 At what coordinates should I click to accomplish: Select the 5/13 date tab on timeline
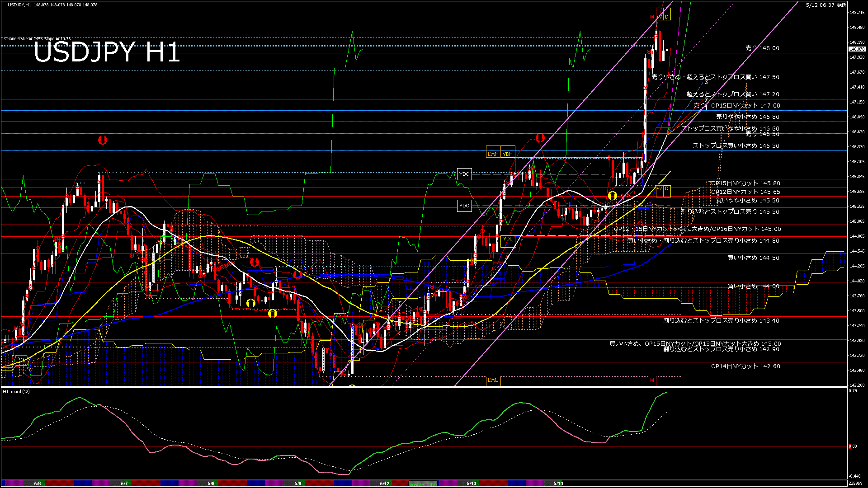[472, 483]
